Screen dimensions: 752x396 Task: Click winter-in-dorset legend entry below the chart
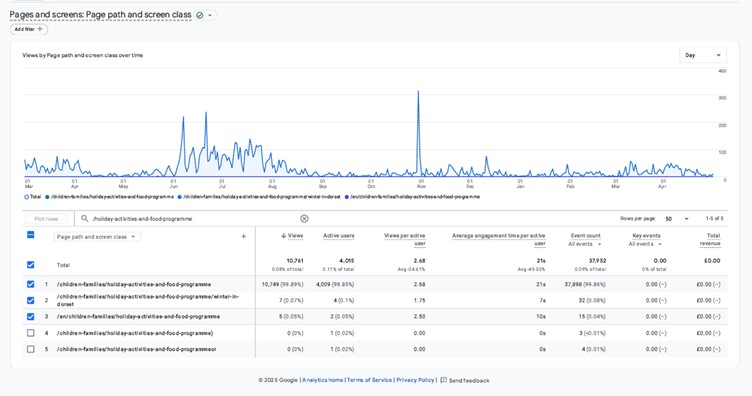(x=259, y=197)
